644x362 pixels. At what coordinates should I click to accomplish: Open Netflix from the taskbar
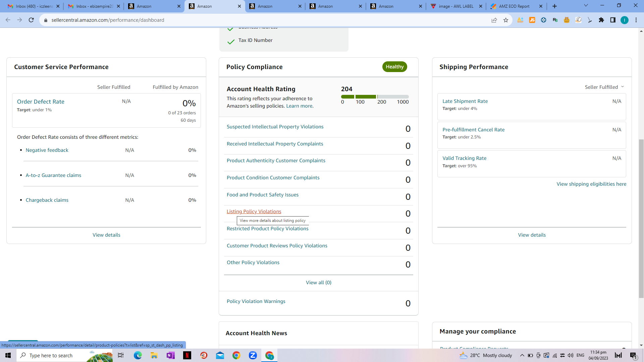tap(187, 355)
